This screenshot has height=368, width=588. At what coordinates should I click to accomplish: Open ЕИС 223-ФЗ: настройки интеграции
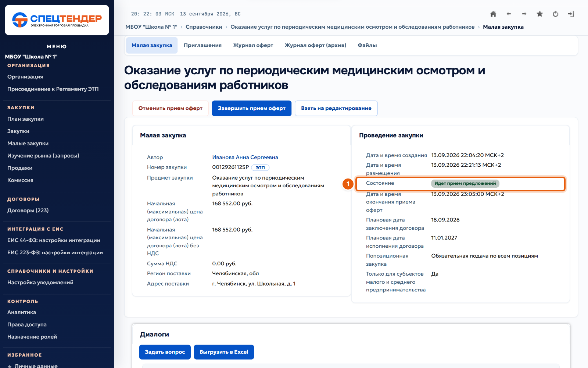click(x=55, y=252)
